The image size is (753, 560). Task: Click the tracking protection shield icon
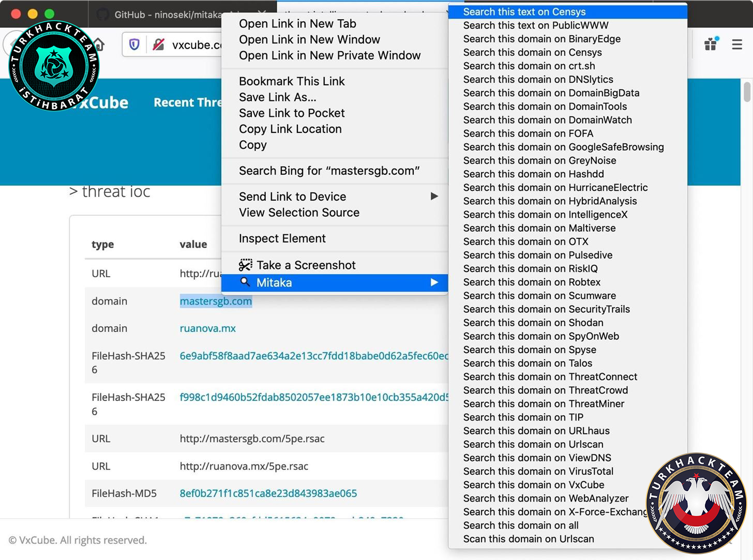click(134, 45)
